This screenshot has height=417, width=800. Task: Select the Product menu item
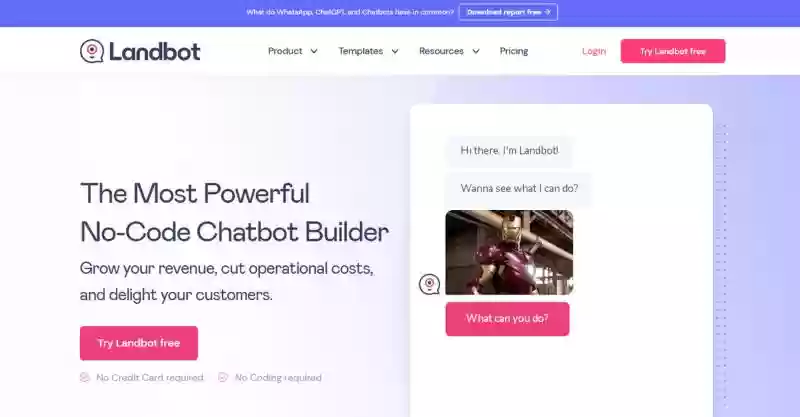click(285, 51)
